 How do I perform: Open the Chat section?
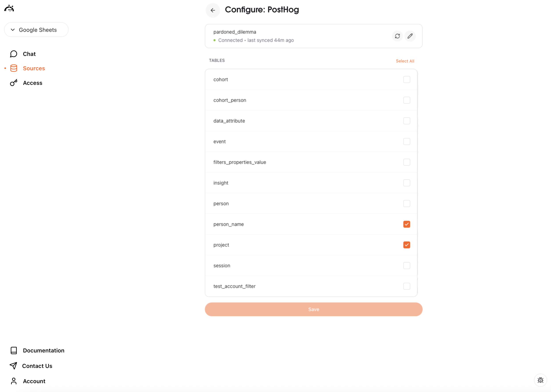[29, 54]
